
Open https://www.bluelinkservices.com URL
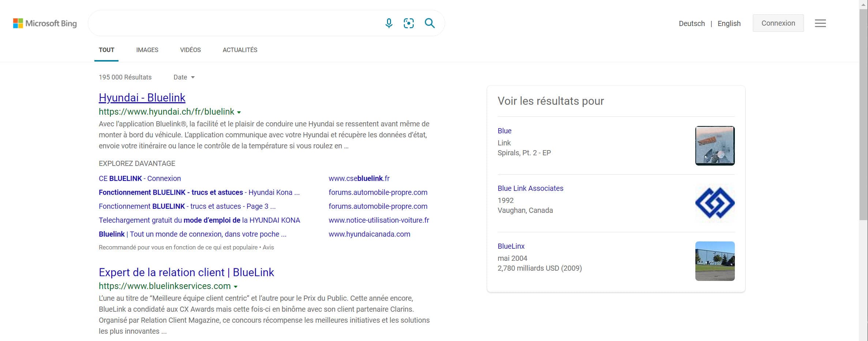165,286
